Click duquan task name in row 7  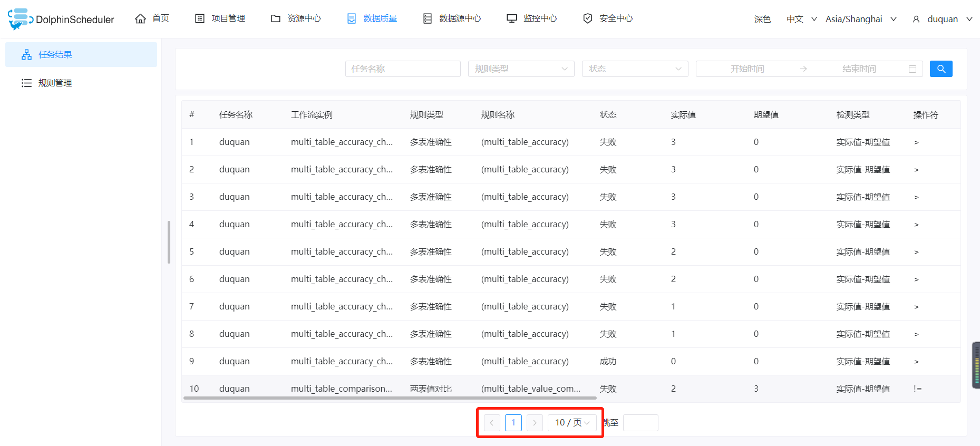(x=235, y=307)
